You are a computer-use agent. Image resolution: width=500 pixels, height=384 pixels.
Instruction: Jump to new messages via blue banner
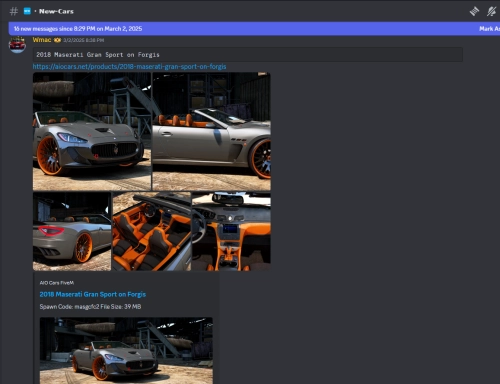78,29
